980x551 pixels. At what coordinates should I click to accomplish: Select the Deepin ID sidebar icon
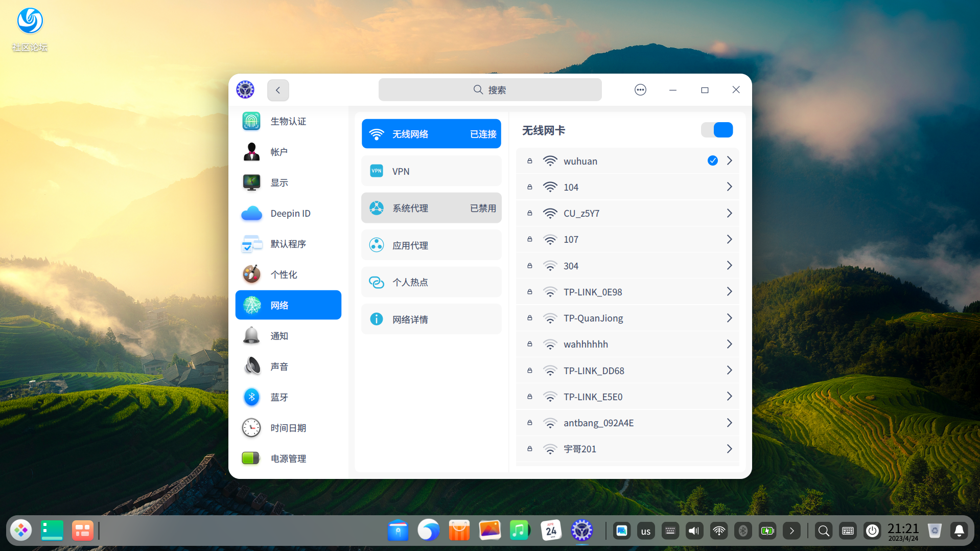pos(251,213)
